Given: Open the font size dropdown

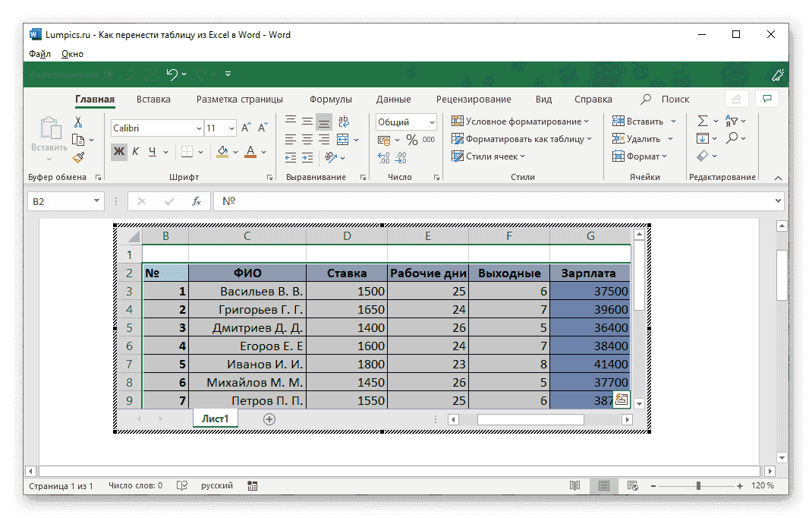Looking at the screenshot, I should [231, 128].
